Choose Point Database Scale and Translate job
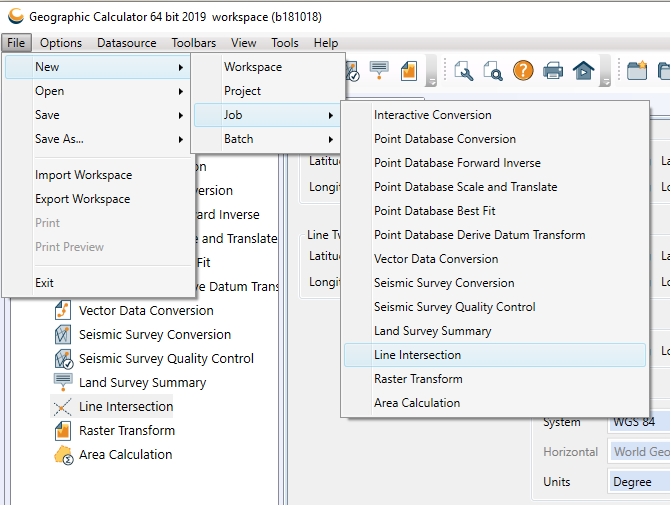 click(466, 187)
